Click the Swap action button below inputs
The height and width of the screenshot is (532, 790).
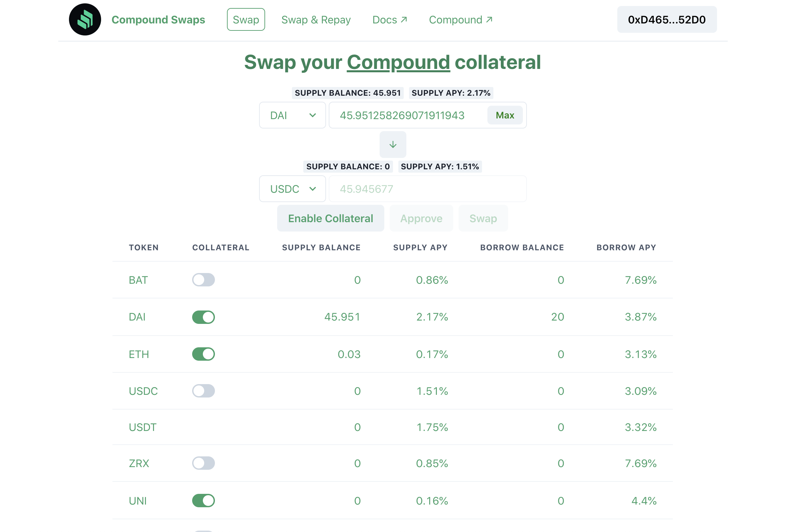483,218
